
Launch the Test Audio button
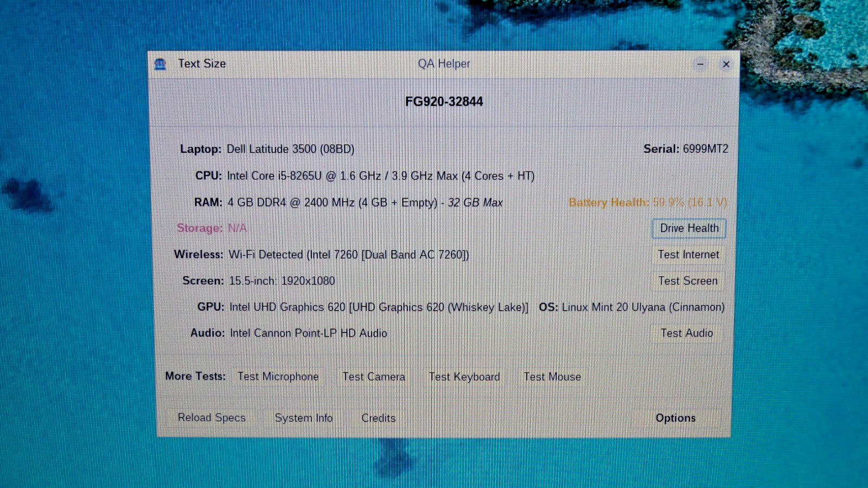coord(686,333)
